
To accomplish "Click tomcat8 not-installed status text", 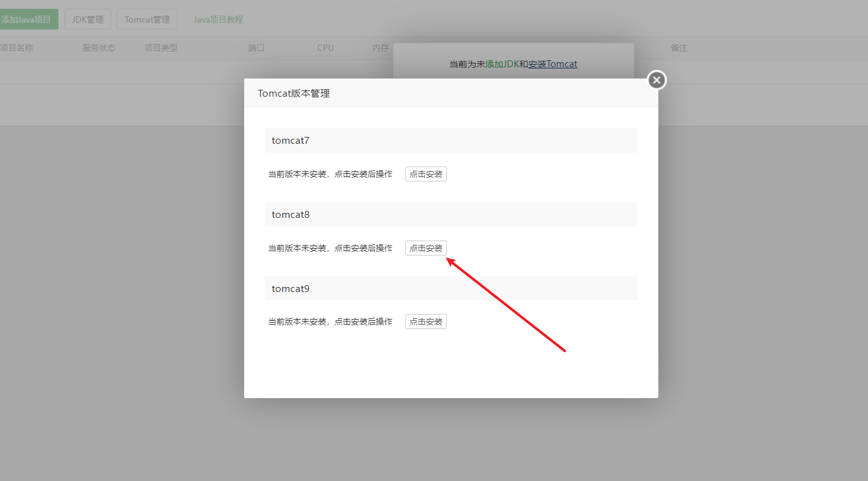I will 330,248.
